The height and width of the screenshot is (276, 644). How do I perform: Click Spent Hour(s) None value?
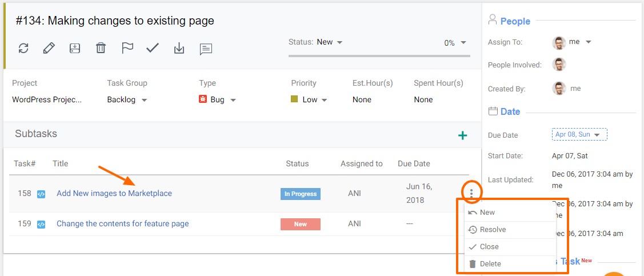point(423,99)
